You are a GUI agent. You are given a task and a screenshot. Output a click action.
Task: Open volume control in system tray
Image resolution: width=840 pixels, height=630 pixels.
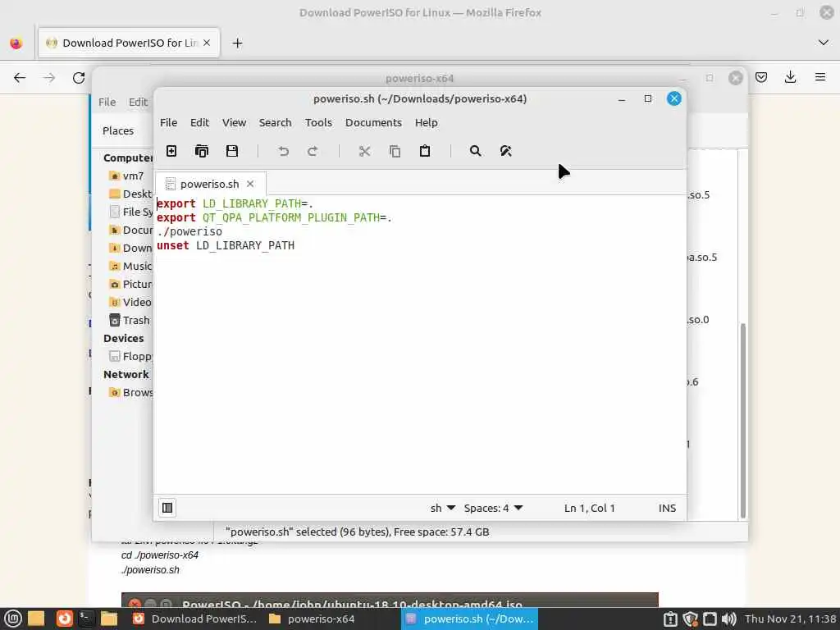tap(729, 619)
